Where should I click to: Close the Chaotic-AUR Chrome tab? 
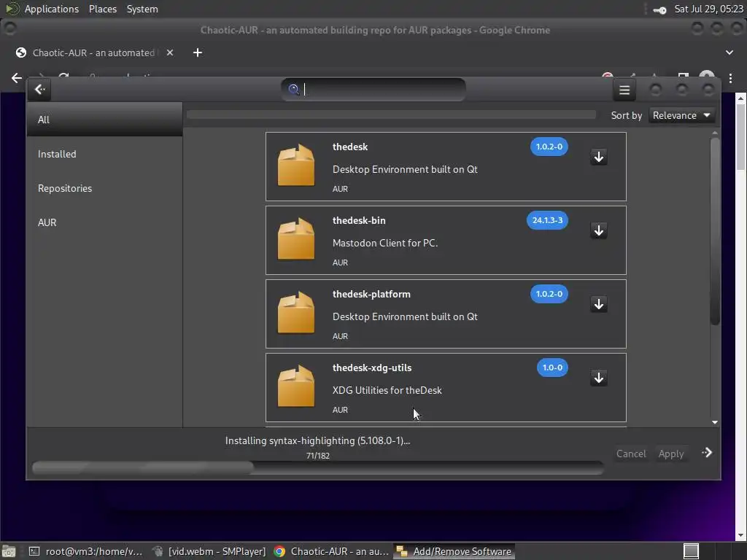(169, 52)
